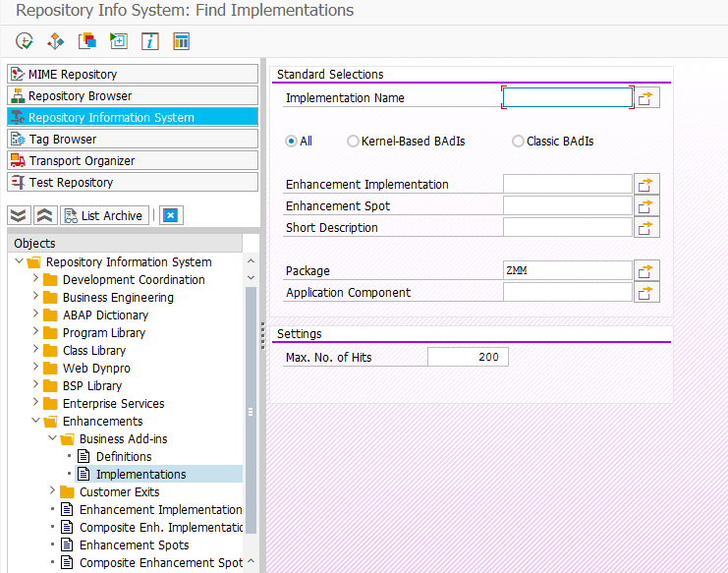Click the Collapse all double-up arrows icon
The height and width of the screenshot is (573, 728).
point(44,215)
